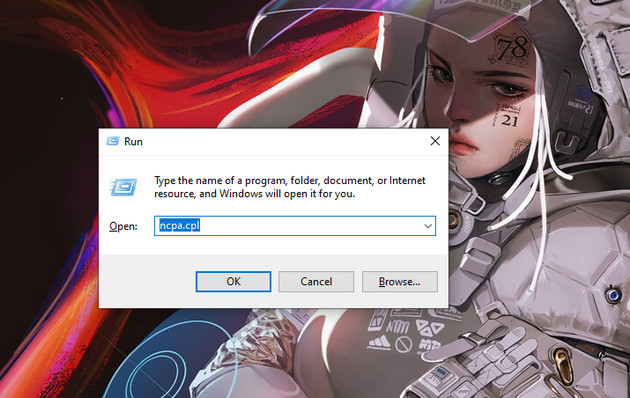
Task: Click the 'Open:' label
Action: pos(123,227)
